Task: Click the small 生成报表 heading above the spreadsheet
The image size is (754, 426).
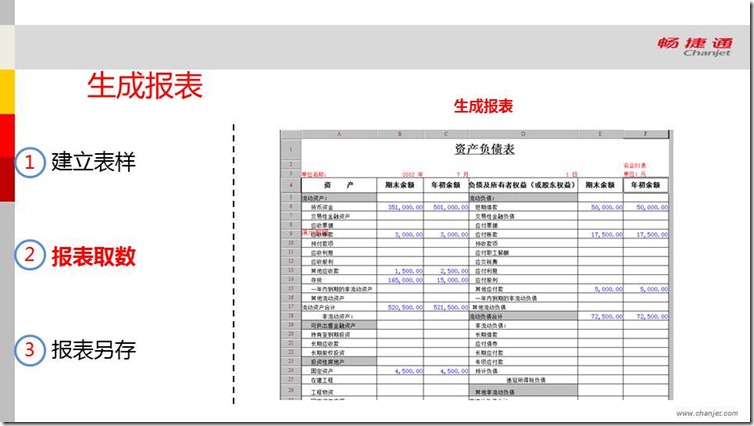Action: (x=483, y=106)
